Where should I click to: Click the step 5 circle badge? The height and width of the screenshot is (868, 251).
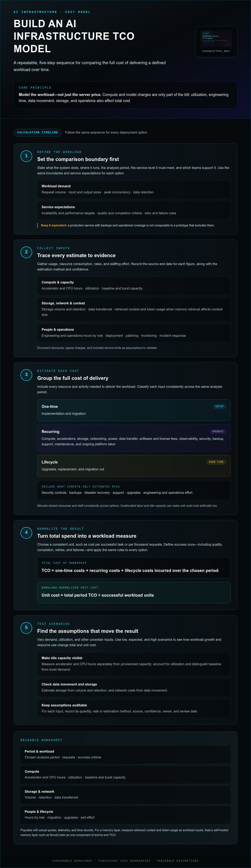click(26, 627)
